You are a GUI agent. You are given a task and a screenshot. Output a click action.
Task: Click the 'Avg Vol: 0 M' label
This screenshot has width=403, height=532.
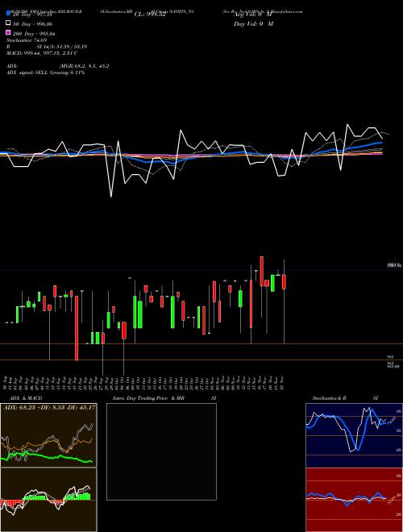(x=253, y=15)
